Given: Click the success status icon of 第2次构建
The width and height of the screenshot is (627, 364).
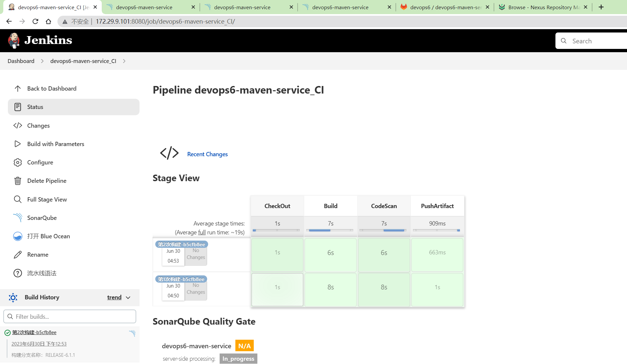Looking at the screenshot, I should pyautogui.click(x=7, y=333).
